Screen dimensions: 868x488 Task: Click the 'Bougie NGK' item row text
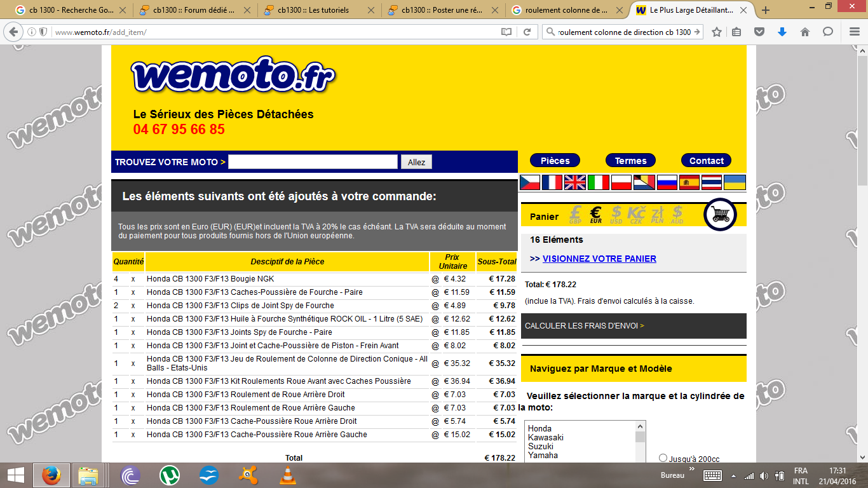click(x=210, y=279)
